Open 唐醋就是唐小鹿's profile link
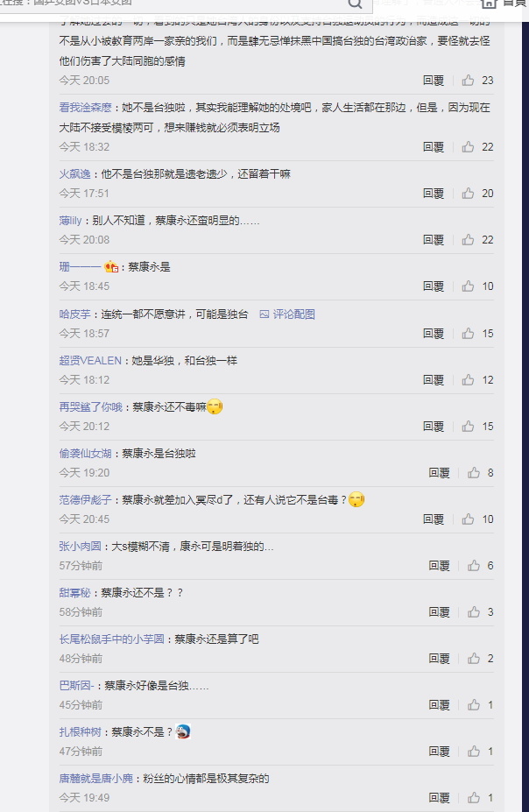The height and width of the screenshot is (812, 529). pos(95,779)
